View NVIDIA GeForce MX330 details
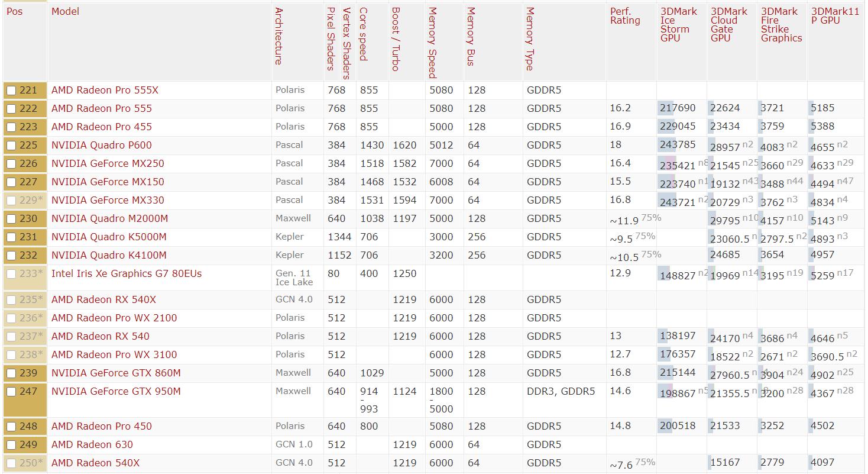The width and height of the screenshot is (868, 474). click(108, 201)
